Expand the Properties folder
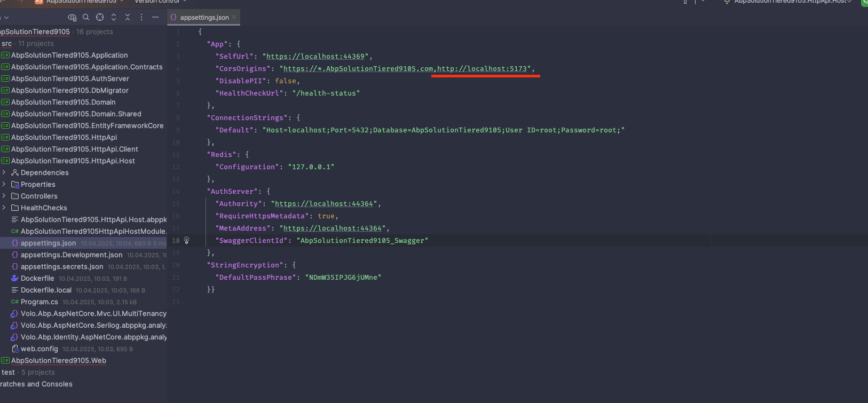Image resolution: width=868 pixels, height=403 pixels. click(4, 184)
